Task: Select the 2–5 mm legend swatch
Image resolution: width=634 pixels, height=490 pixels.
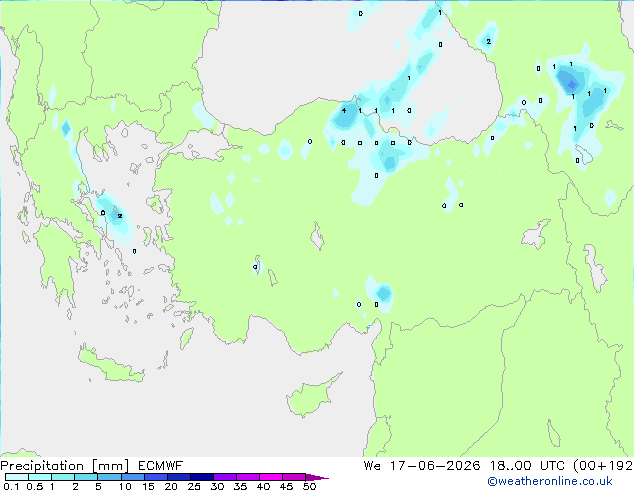Action: pyautogui.click(x=86, y=477)
